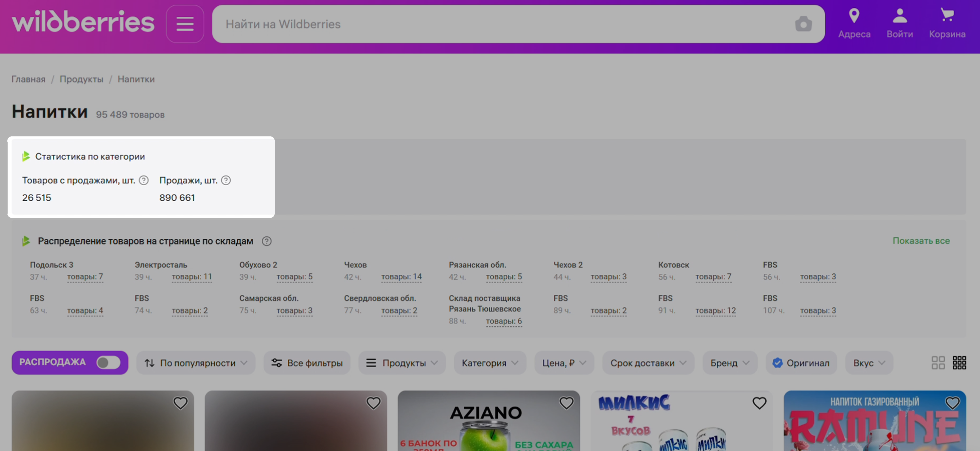Go to Главная breadcrumb
Screen dimensions: 980x451
point(29,79)
